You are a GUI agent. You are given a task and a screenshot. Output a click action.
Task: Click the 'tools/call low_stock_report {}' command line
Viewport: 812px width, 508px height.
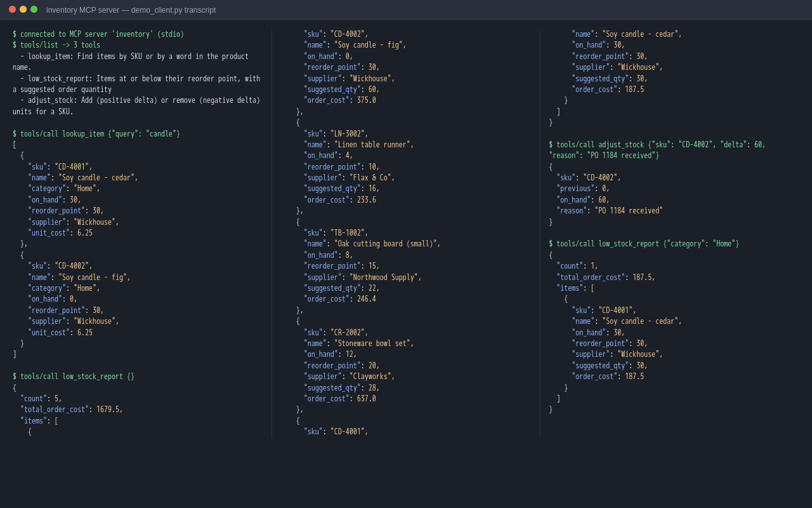point(74,377)
